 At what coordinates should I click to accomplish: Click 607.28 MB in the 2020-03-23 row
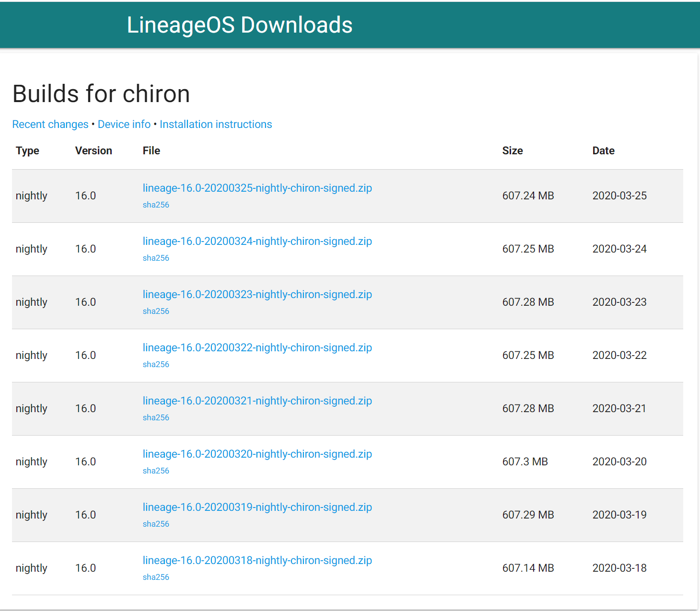(x=528, y=302)
